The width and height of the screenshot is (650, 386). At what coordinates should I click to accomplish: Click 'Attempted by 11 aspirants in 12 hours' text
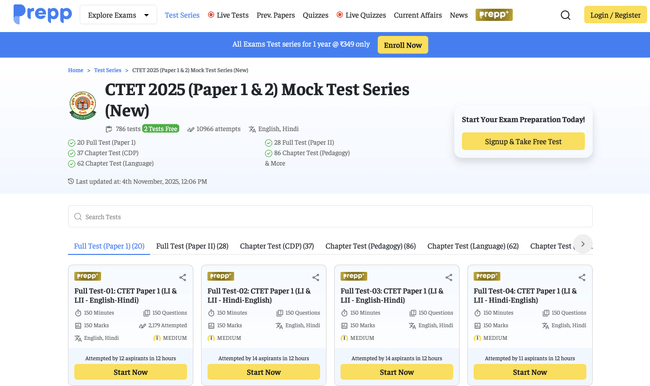tap(530, 358)
